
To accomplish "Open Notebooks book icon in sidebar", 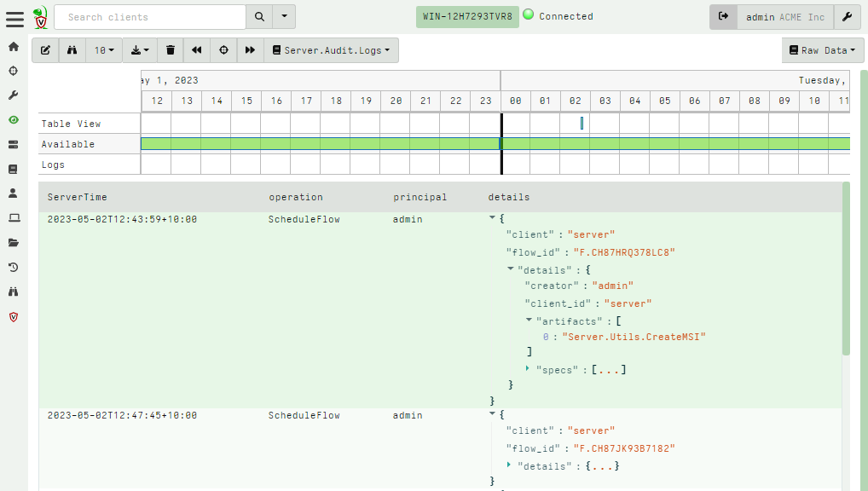I will pos(14,169).
